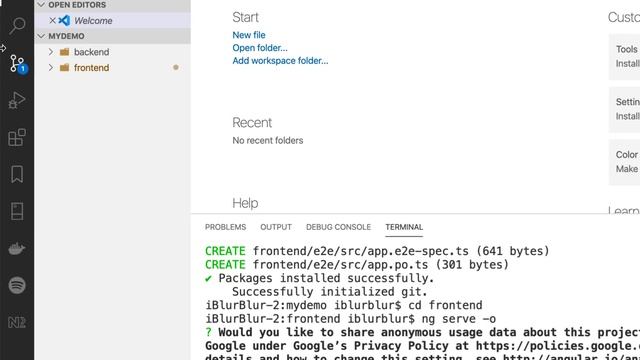Switch to the Output panel tab
Screen dimensions: 640x360
[276, 227]
